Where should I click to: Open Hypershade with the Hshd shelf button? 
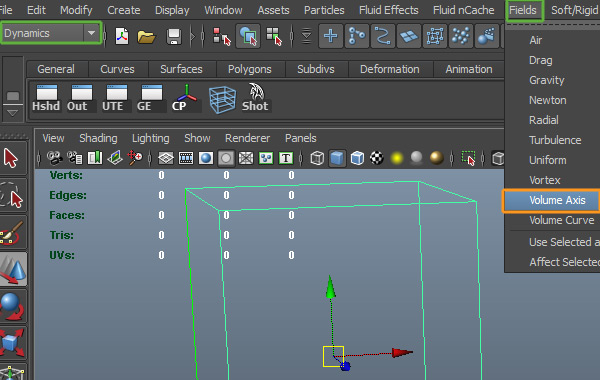(46, 98)
